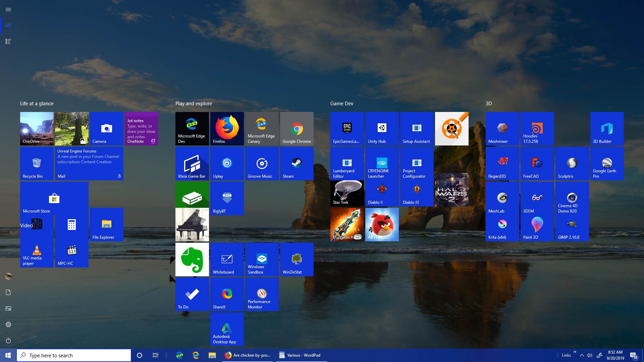Open MeshLab tile
This screenshot has height=362, width=644.
click(x=502, y=198)
